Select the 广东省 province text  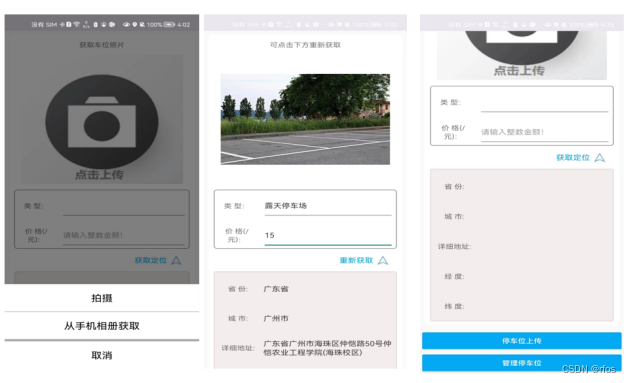pyautogui.click(x=276, y=289)
